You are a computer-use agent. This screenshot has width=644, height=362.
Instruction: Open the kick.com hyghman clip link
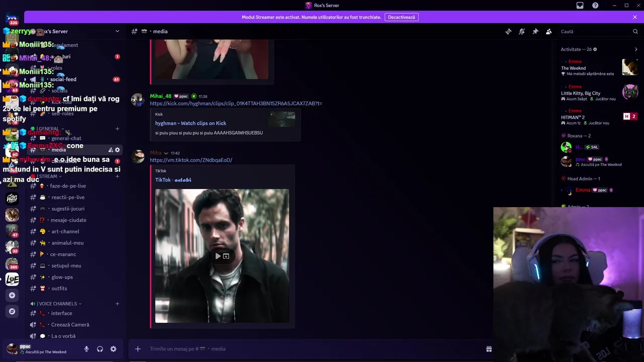coord(236,104)
